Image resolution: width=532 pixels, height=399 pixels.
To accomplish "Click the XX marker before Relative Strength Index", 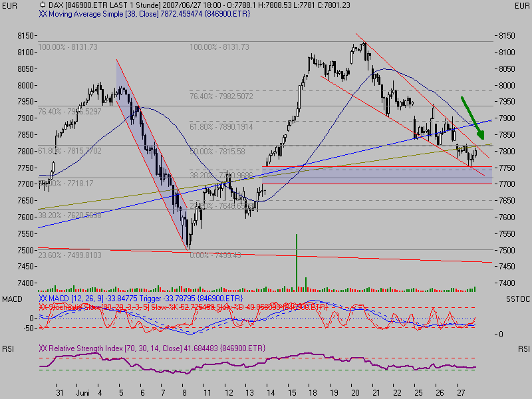I will (x=43, y=348).
